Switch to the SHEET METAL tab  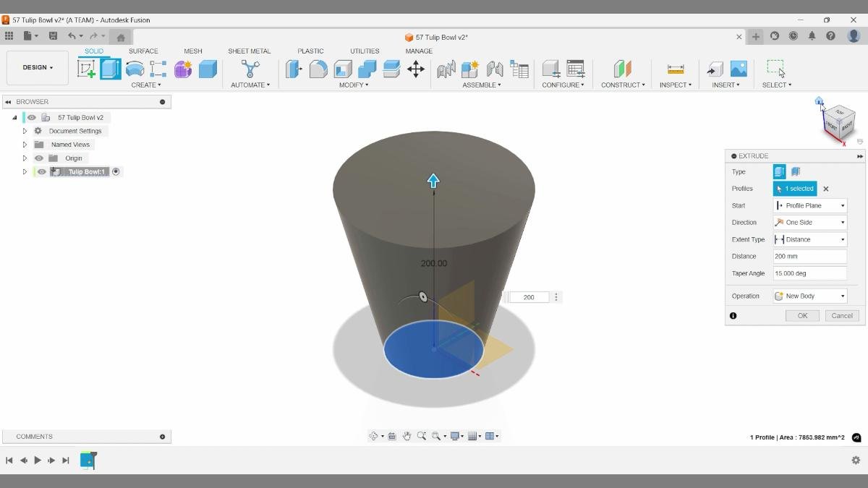(250, 51)
